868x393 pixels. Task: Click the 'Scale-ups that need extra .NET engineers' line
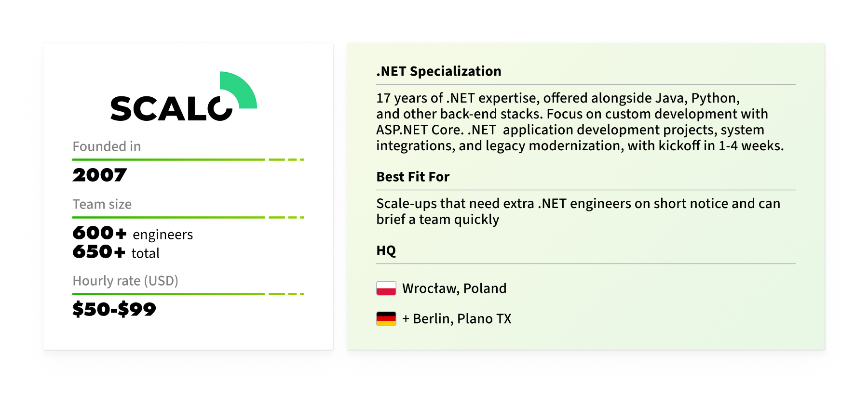[578, 204]
